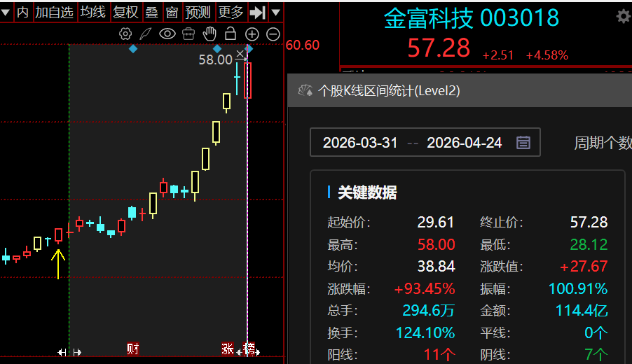Click the middle blue diamond marker
Image resolution: width=632 pixels, height=364 pixels.
217,49
